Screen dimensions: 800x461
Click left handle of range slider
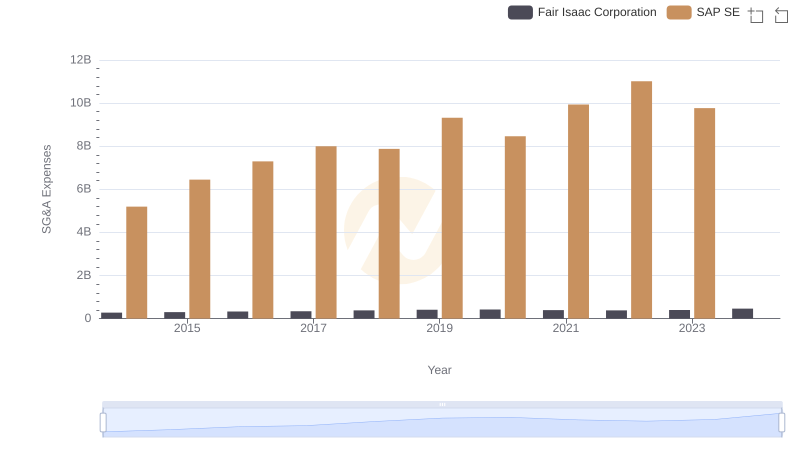pyautogui.click(x=103, y=423)
